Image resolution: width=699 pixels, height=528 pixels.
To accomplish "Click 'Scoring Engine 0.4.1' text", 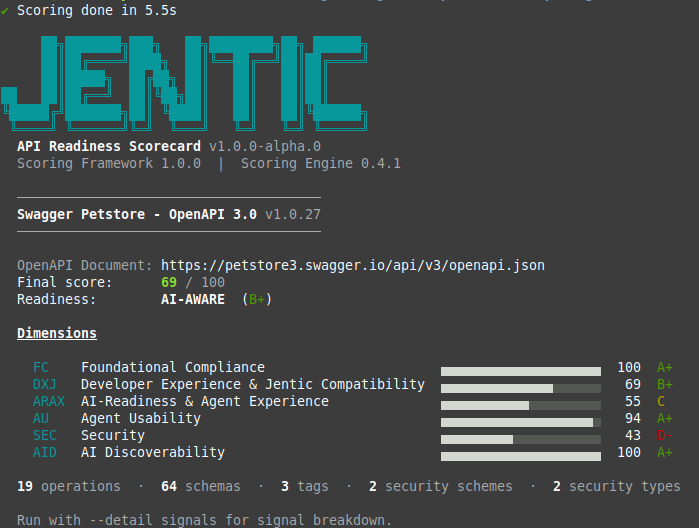I will [321, 163].
